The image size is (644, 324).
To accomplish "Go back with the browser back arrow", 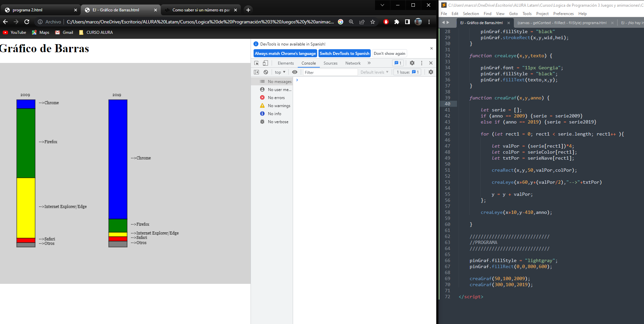I will [5, 22].
